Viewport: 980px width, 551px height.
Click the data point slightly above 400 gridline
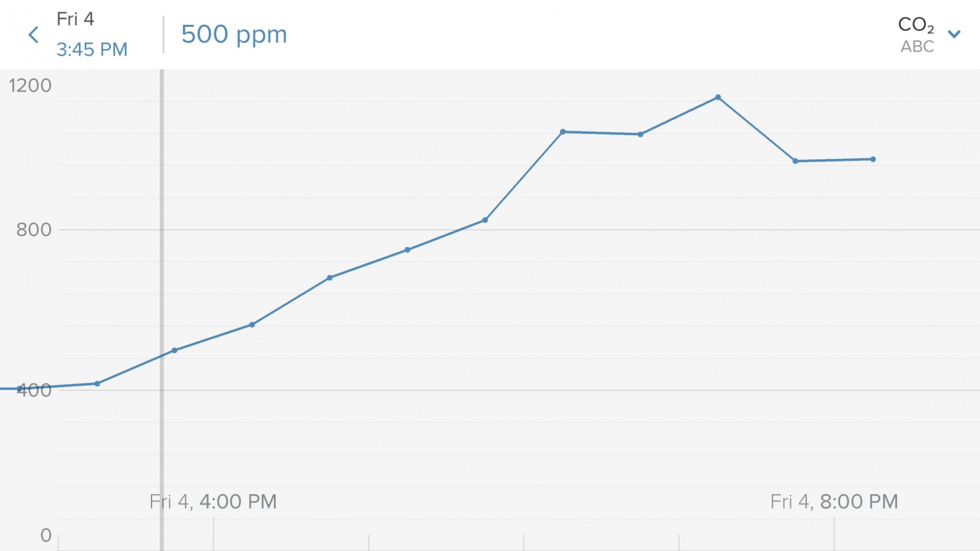(x=97, y=384)
